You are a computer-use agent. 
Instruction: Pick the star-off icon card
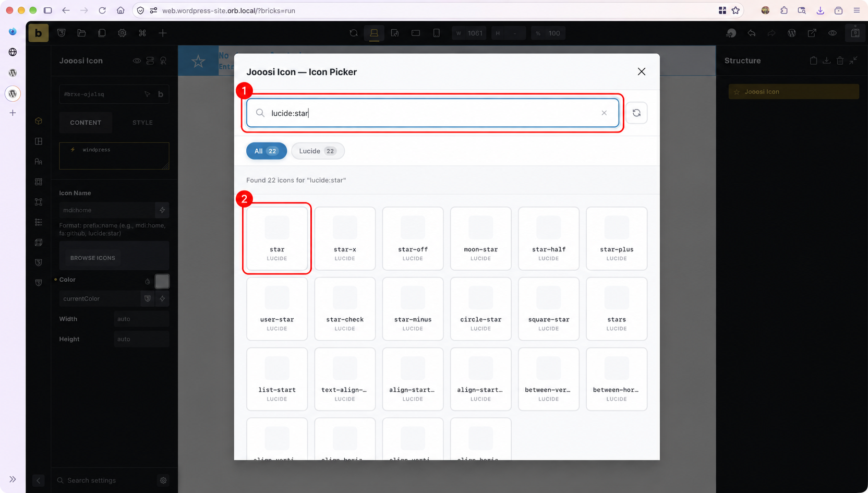[413, 238]
